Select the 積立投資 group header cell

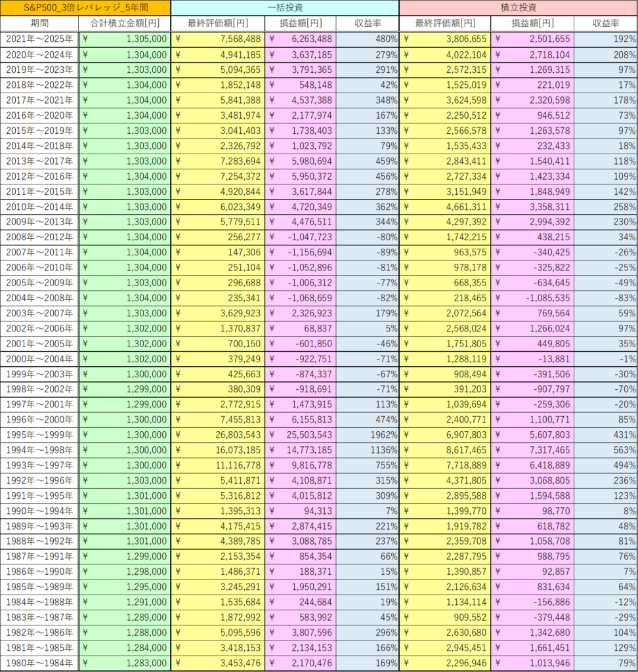point(518,8)
